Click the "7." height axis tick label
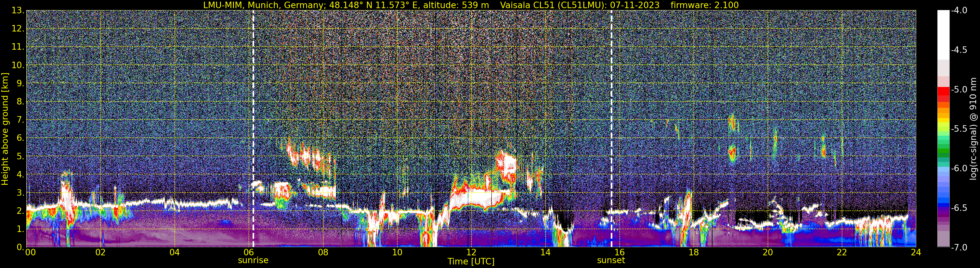 (20, 120)
